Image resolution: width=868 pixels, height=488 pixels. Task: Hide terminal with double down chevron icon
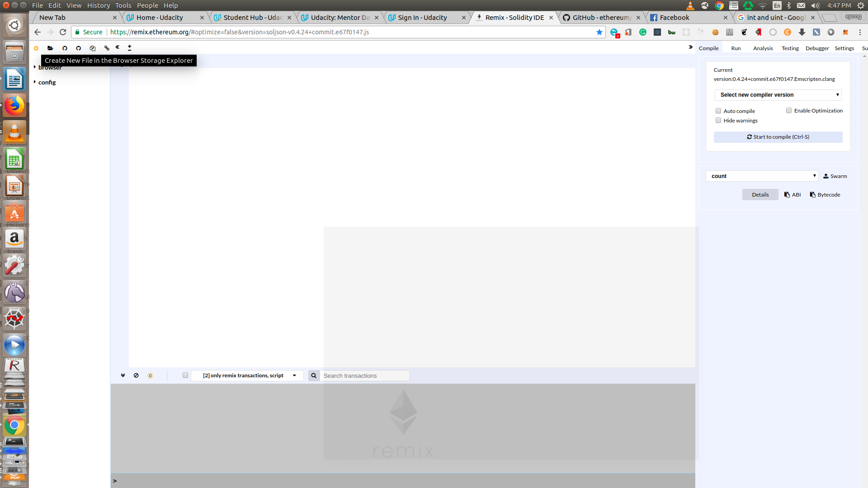point(123,375)
